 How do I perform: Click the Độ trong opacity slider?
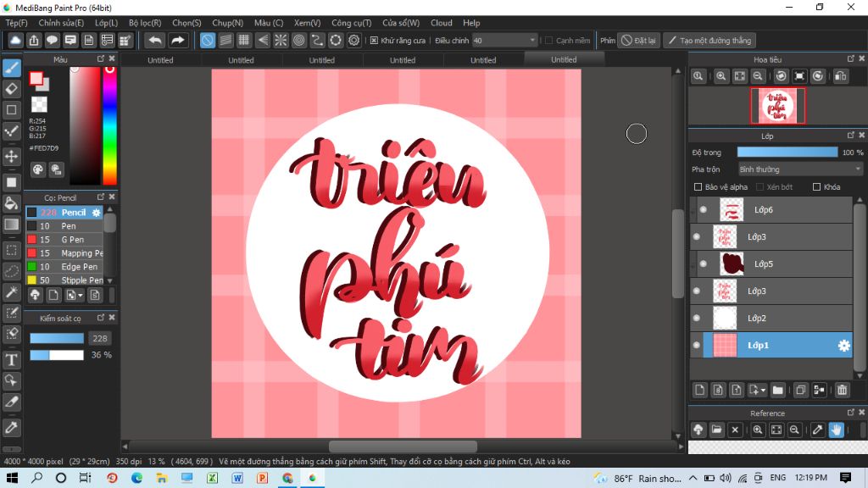click(x=787, y=152)
